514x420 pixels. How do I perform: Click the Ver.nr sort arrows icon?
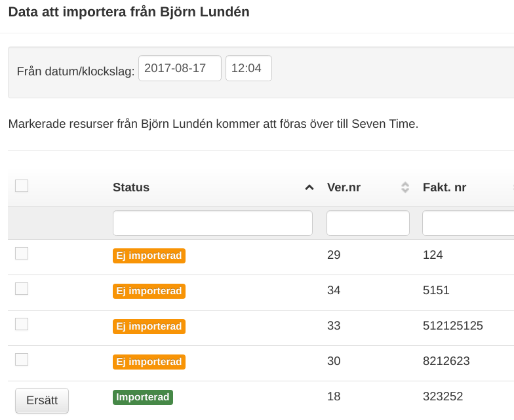click(x=405, y=187)
